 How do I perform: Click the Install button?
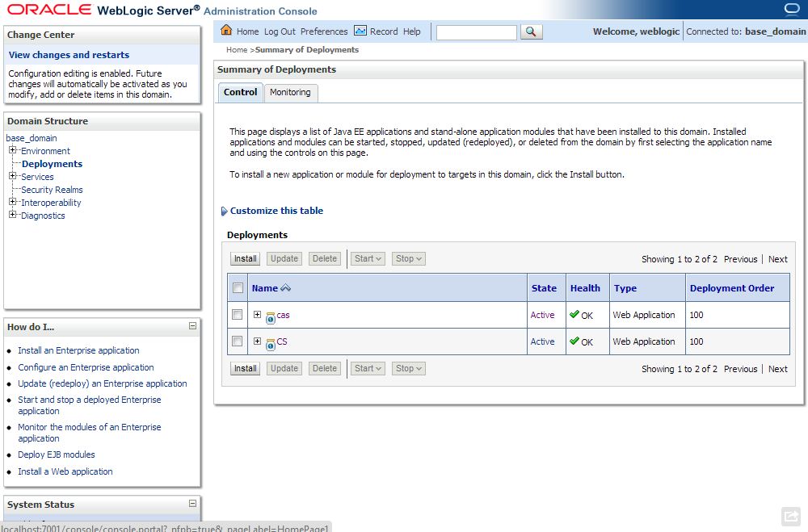point(244,258)
